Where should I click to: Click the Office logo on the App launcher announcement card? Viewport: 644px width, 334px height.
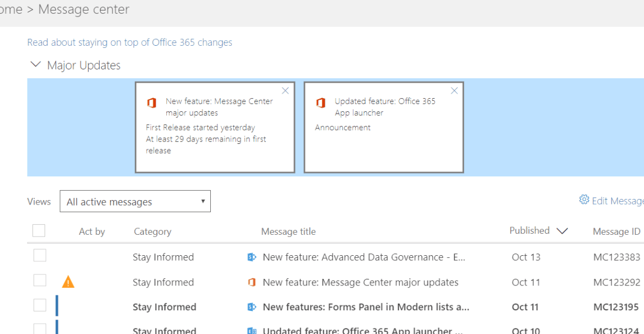321,102
